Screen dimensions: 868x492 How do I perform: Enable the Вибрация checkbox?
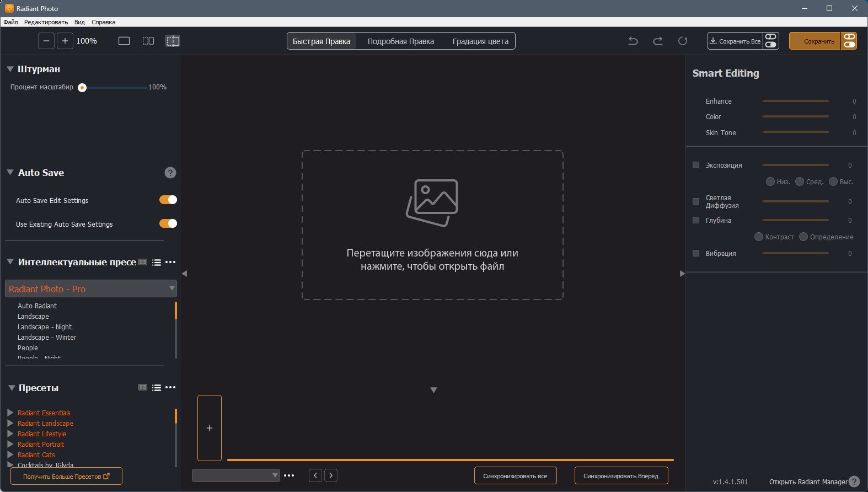tap(696, 253)
